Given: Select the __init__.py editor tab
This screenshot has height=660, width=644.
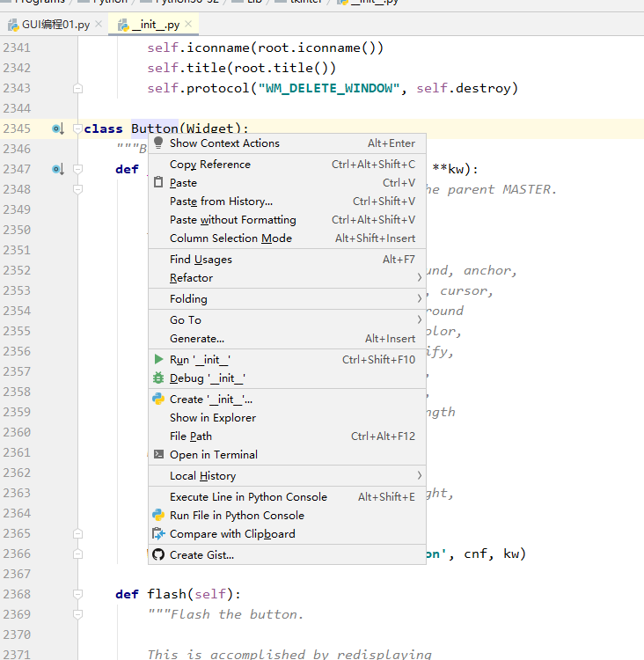Looking at the screenshot, I should pyautogui.click(x=153, y=25).
